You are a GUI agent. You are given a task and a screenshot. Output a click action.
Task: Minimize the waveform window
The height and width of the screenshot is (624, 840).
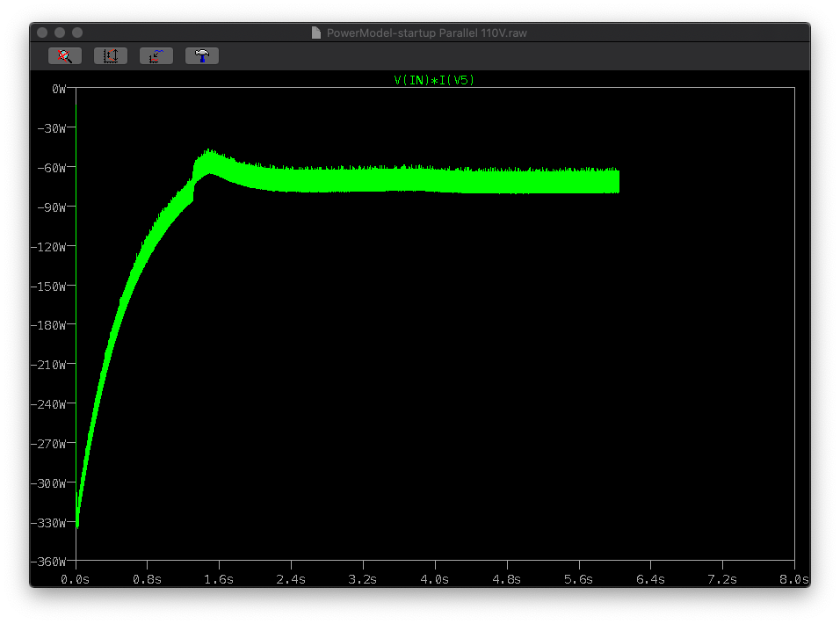click(x=60, y=33)
